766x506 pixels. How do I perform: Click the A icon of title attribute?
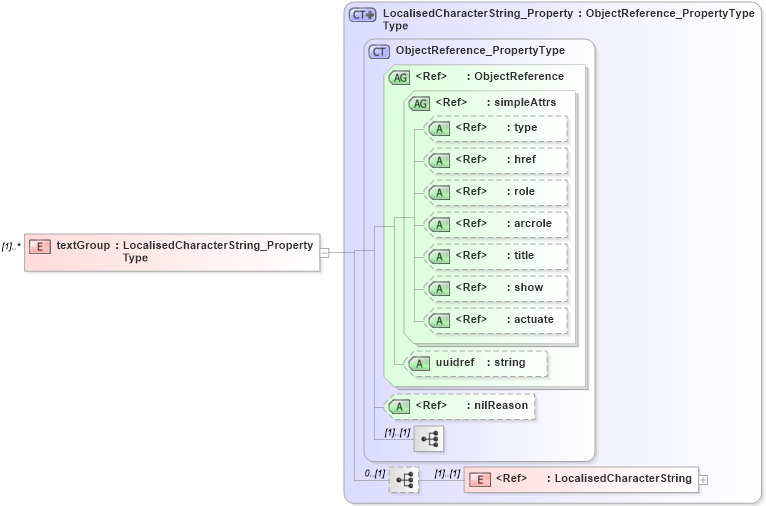[439, 256]
